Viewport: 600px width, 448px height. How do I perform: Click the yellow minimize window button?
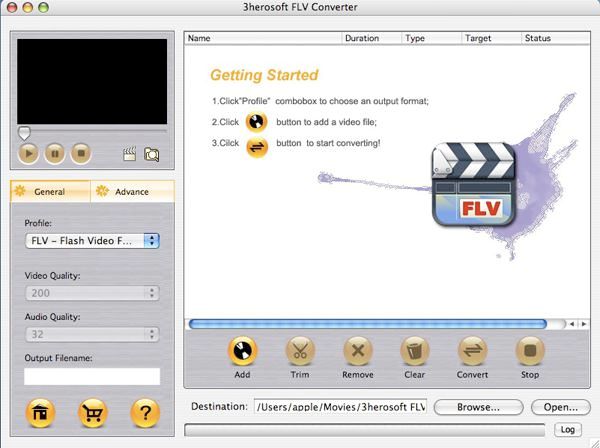click(28, 7)
